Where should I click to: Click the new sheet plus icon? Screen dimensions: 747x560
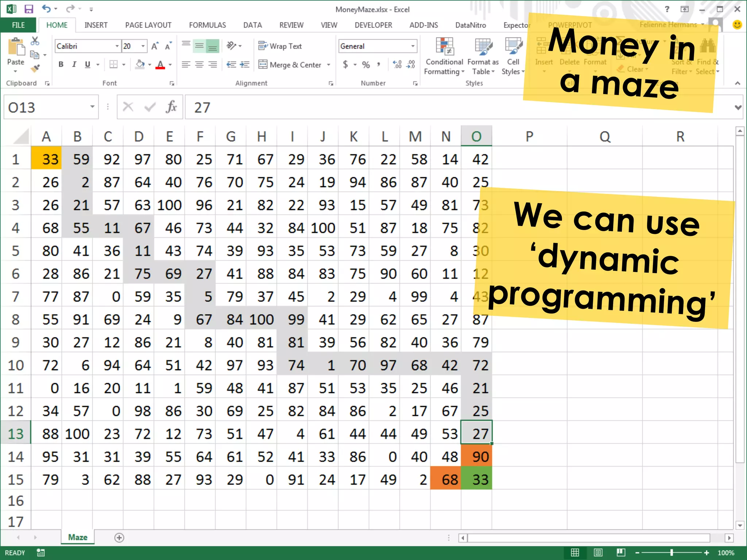tap(119, 537)
